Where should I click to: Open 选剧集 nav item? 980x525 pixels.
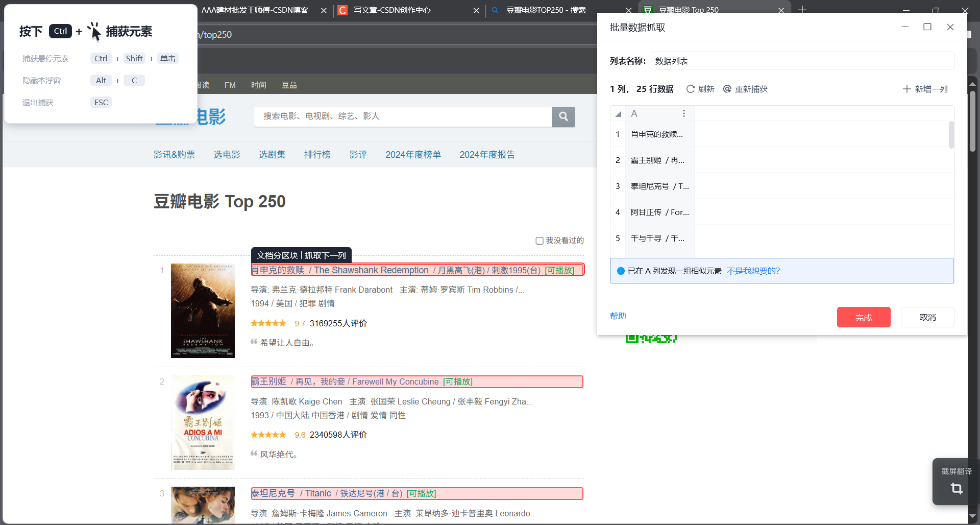pos(272,155)
